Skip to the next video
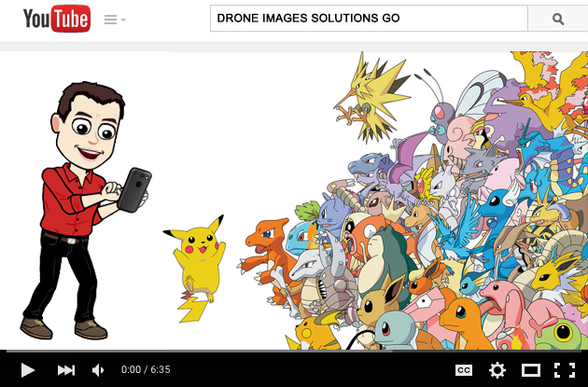 pyautogui.click(x=66, y=370)
